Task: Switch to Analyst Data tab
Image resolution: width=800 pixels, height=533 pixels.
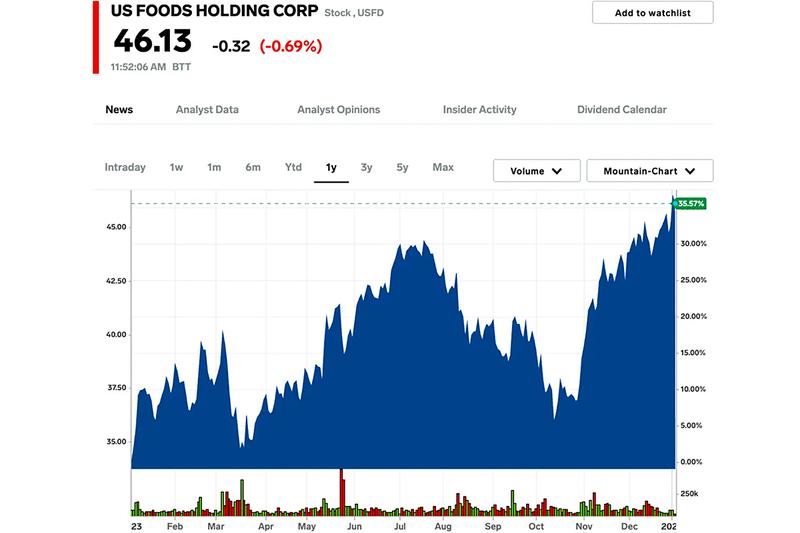Action: [207, 110]
